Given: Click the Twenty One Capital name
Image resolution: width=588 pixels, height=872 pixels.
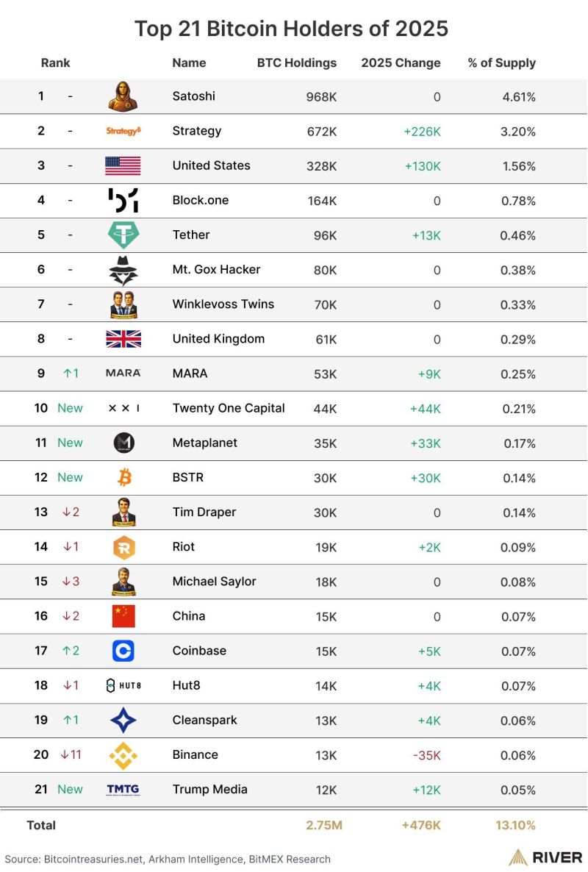Looking at the screenshot, I should point(229,408).
